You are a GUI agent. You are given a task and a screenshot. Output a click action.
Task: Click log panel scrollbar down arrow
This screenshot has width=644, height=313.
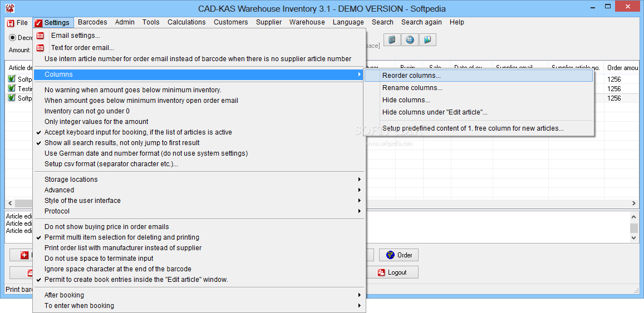click(634, 238)
